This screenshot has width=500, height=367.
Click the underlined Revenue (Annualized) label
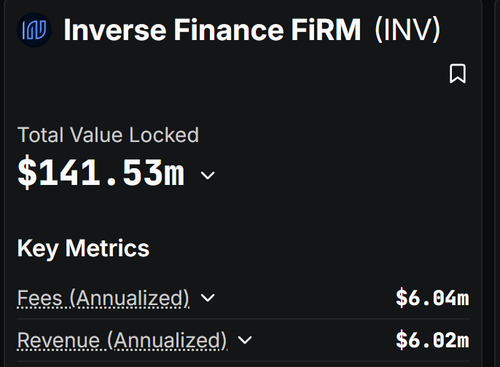[122, 340]
